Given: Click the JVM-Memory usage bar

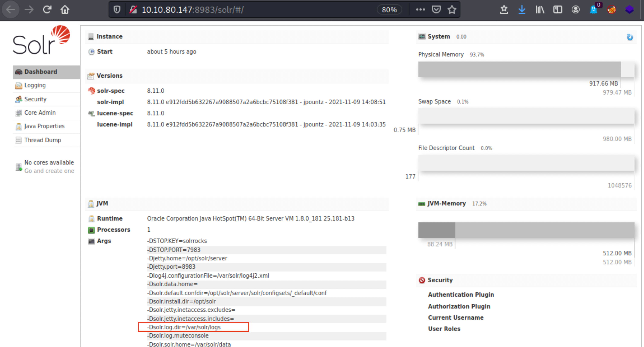Looking at the screenshot, I should point(526,230).
